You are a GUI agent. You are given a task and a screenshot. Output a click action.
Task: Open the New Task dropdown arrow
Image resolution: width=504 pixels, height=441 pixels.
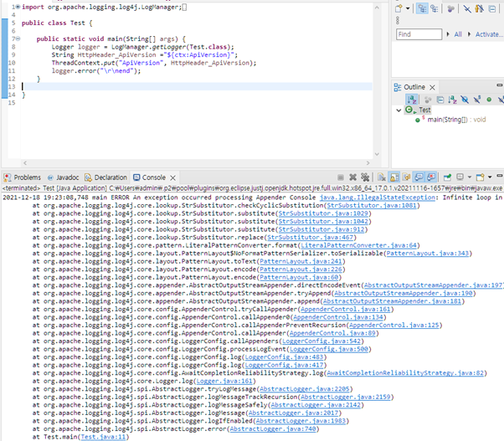[408, 8]
